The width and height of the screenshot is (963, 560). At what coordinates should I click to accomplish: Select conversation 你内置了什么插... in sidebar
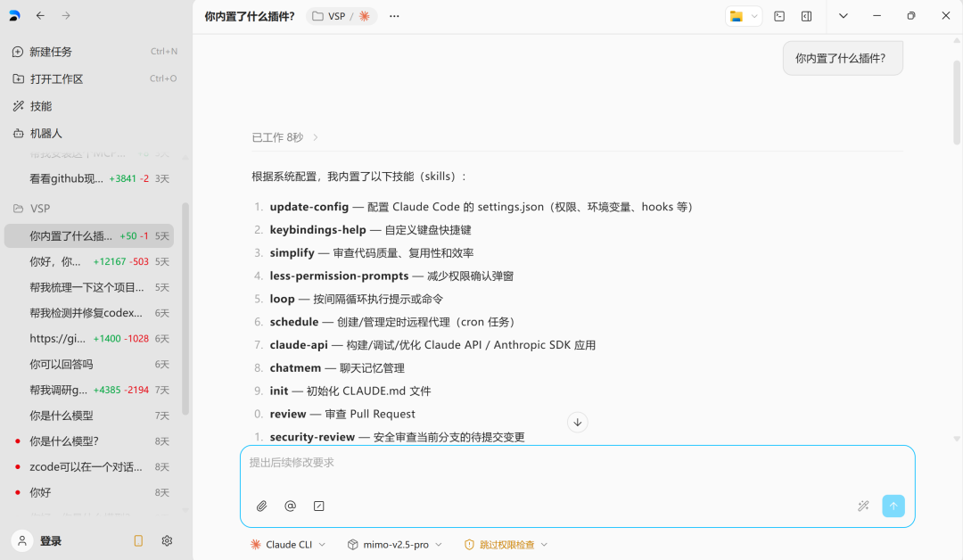(89, 235)
